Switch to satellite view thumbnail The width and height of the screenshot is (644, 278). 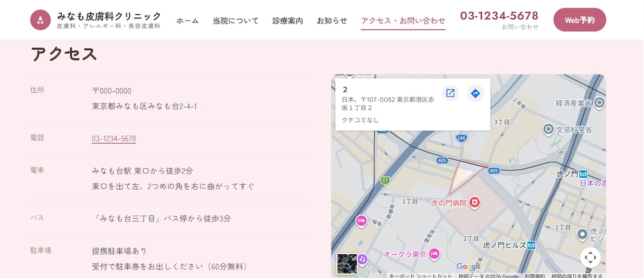pyautogui.click(x=347, y=264)
